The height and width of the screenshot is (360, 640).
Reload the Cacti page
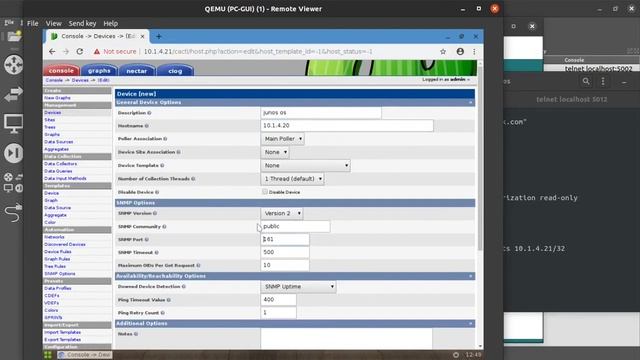[x=80, y=51]
